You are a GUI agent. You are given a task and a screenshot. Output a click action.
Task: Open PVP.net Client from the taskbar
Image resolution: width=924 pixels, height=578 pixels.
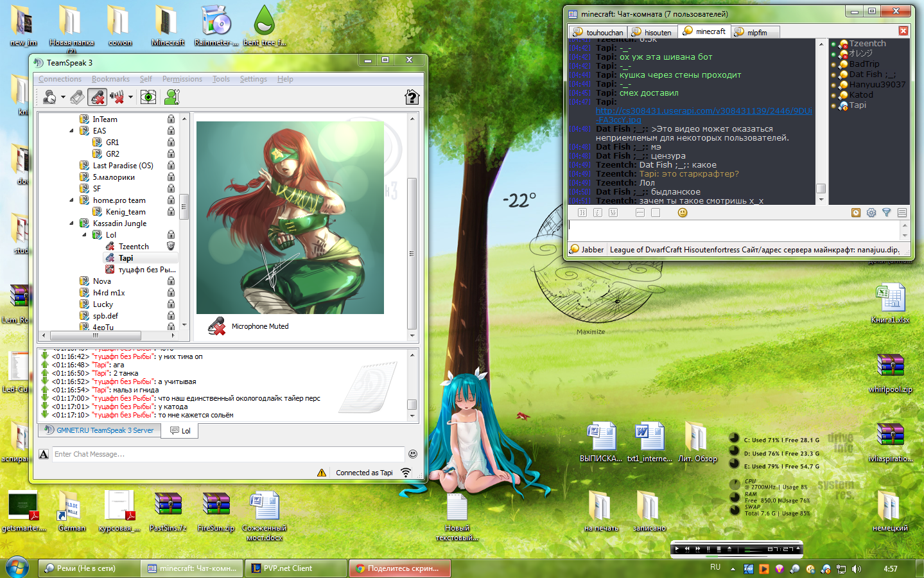(x=296, y=568)
